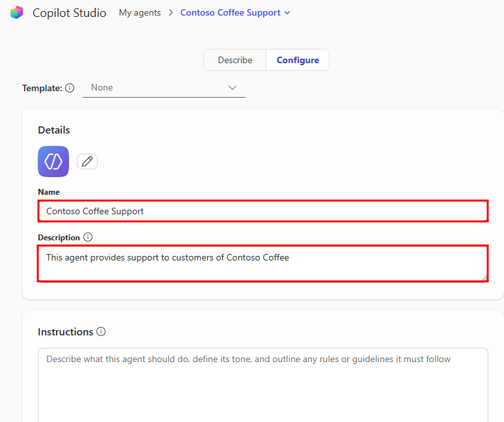Select the Configure tab

[x=298, y=60]
